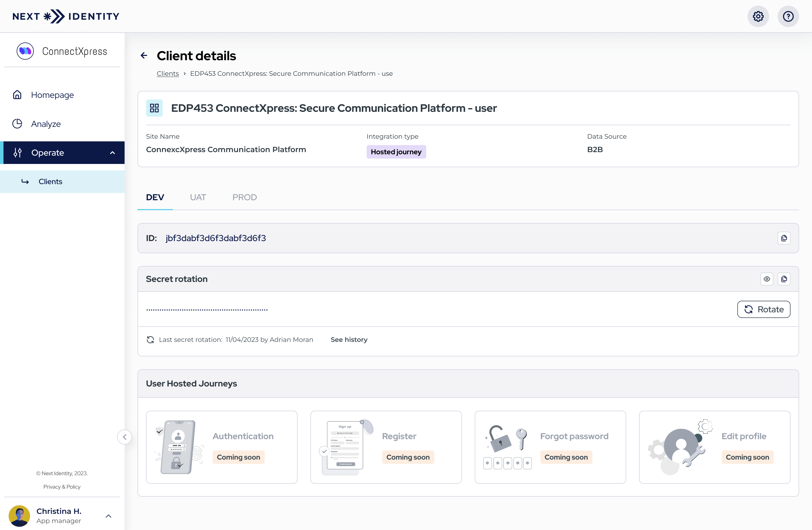This screenshot has width=812, height=530.
Task: Click the help circle icon
Action: pyautogui.click(x=788, y=16)
